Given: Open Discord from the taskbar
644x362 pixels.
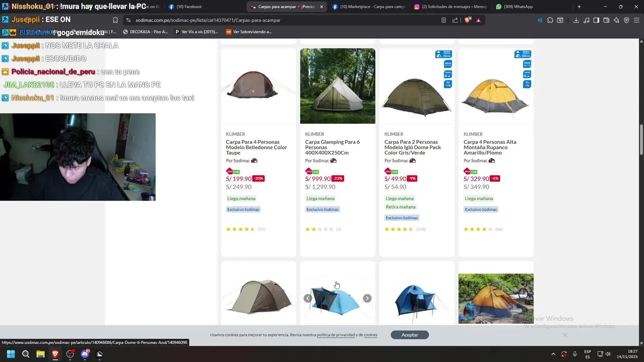Looking at the screenshot, I should click(x=85, y=354).
